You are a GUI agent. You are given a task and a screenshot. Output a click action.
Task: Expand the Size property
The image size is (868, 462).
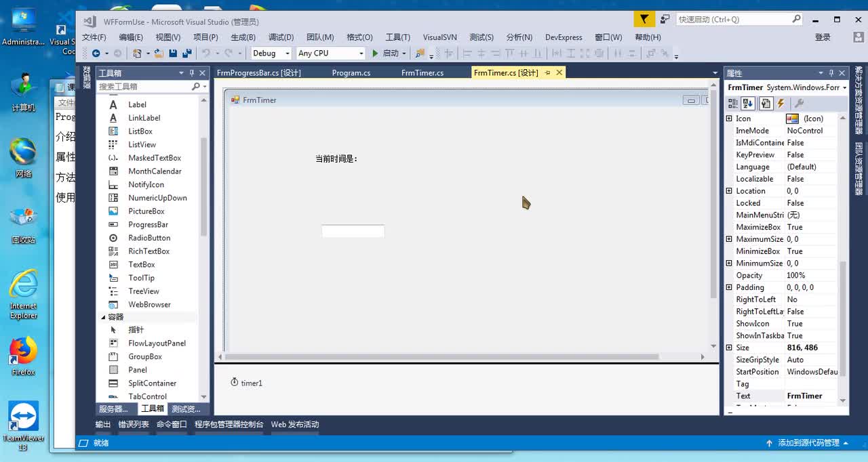pyautogui.click(x=729, y=348)
